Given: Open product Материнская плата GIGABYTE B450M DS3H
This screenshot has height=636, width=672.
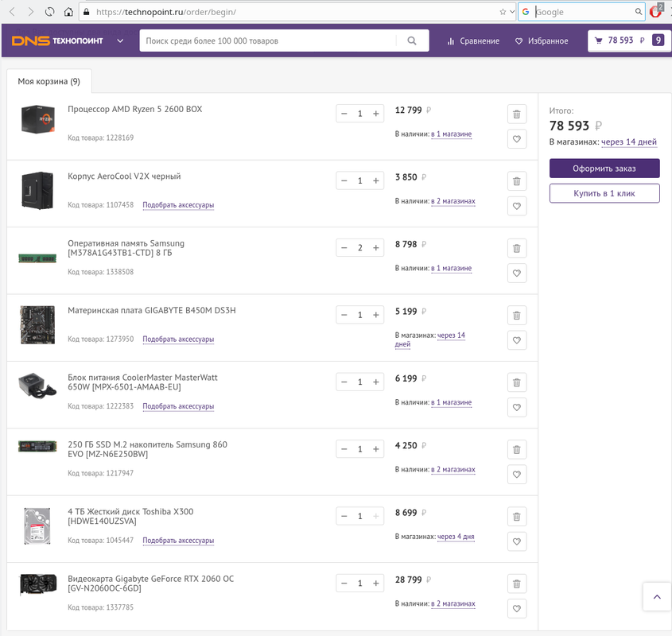Looking at the screenshot, I should 152,311.
